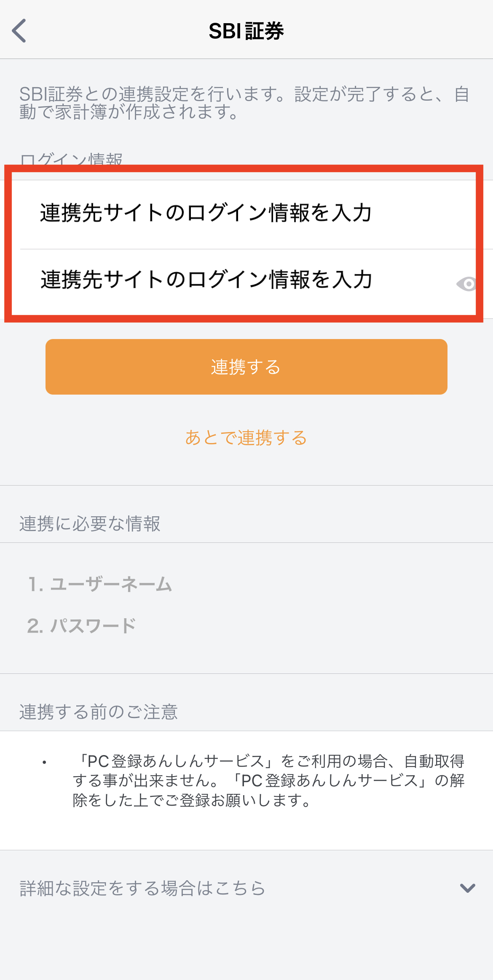Select the ログイン情報 section label
The image size is (493, 980).
pyautogui.click(x=72, y=159)
